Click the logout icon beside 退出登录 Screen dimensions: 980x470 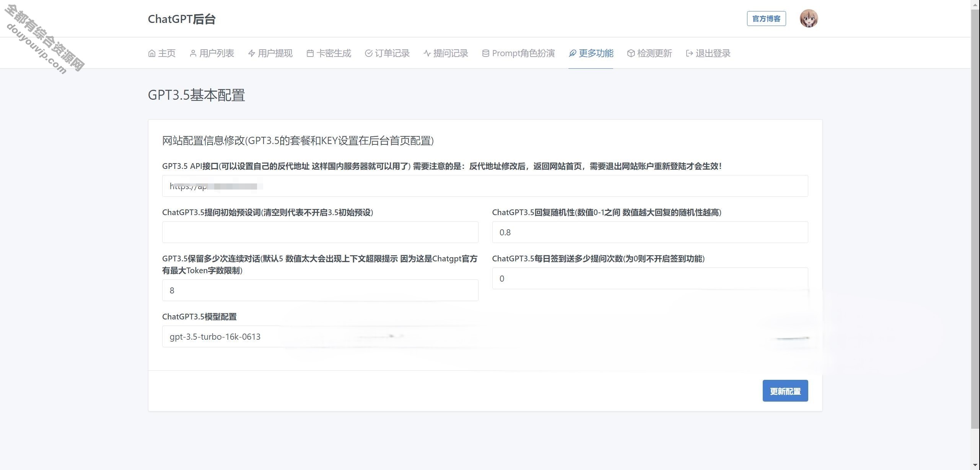(x=690, y=53)
